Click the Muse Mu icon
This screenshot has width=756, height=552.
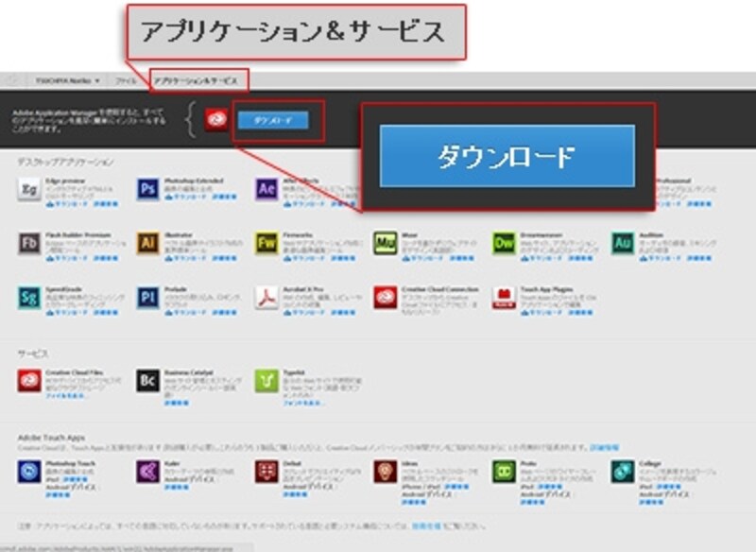[385, 244]
